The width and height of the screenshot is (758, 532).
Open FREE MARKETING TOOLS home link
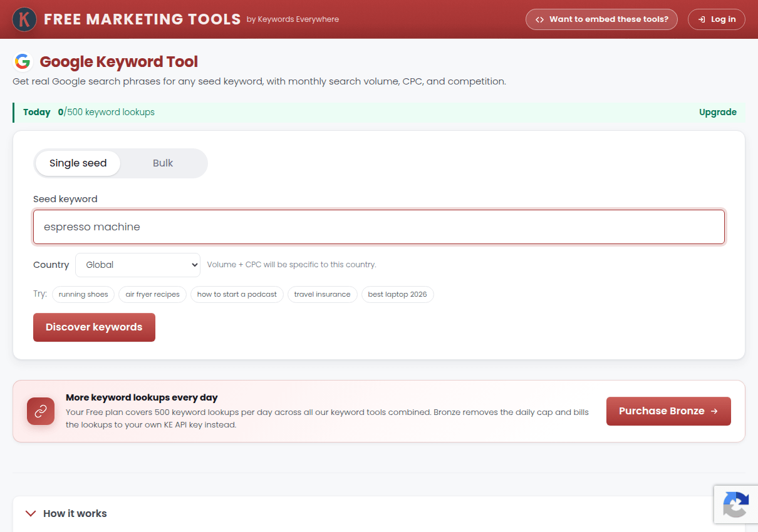click(142, 19)
